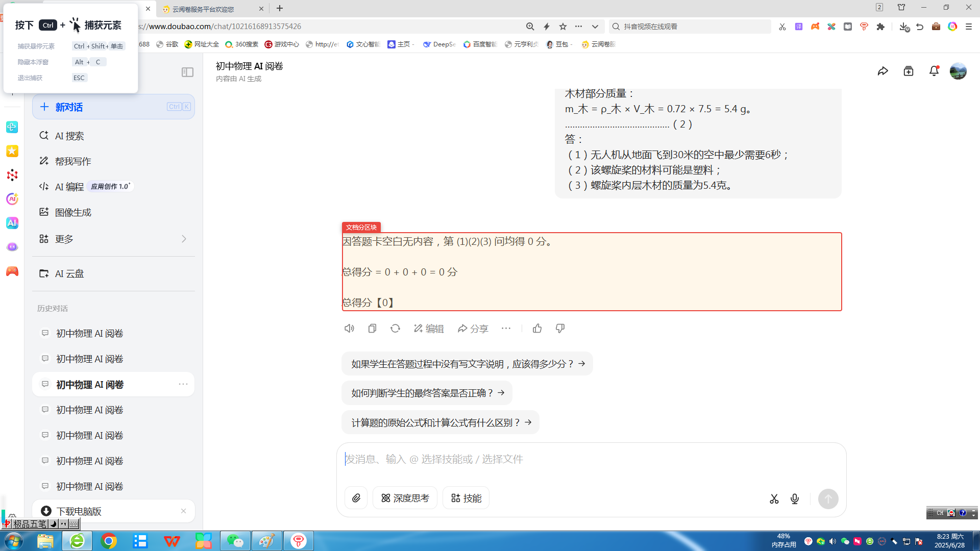Click suggestion 如何判断学生的最终答案是否正确
980x551 pixels.
pos(427,393)
